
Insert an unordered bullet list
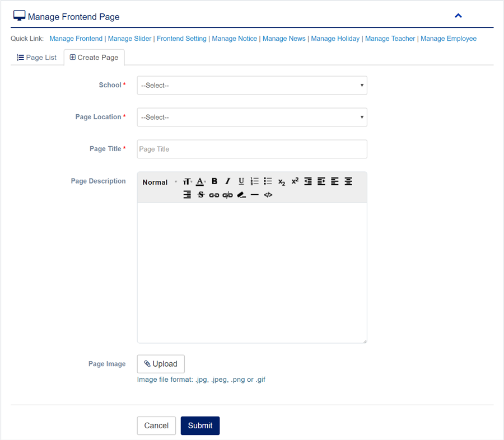(268, 181)
